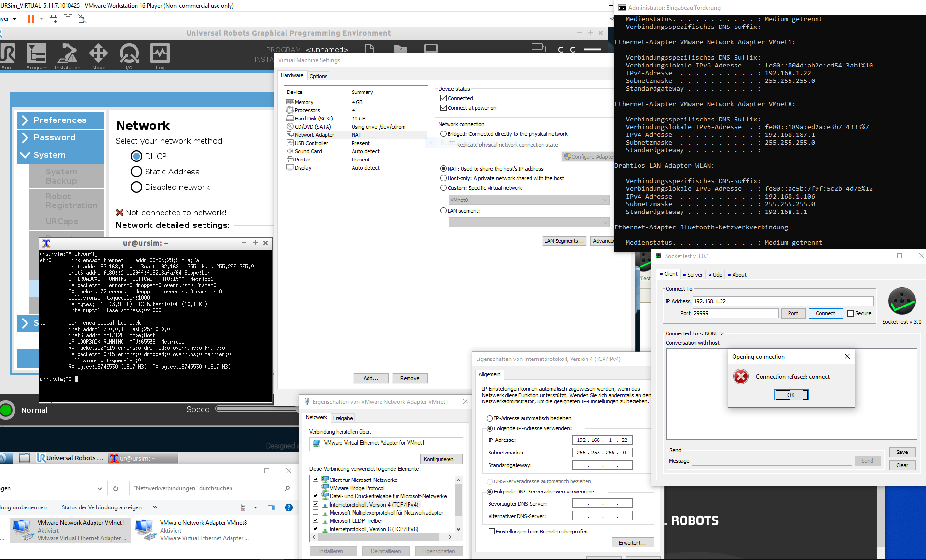The width and height of the screenshot is (926, 560).
Task: Switch to Options tab in VM Settings
Action: (x=318, y=76)
